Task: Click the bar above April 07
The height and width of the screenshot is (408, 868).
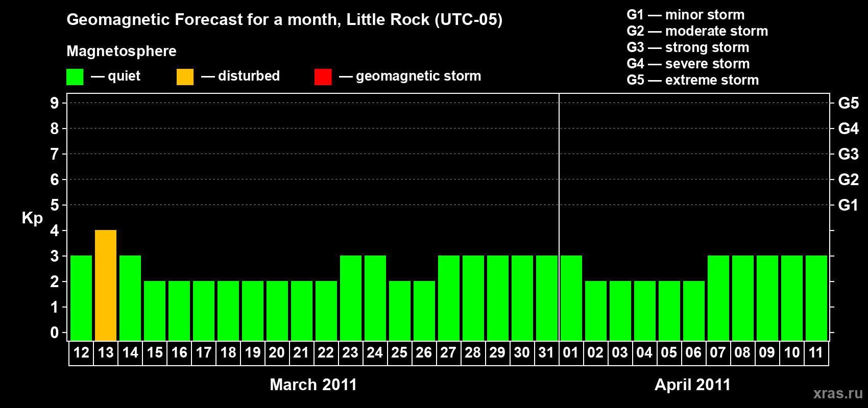Action: (718, 298)
